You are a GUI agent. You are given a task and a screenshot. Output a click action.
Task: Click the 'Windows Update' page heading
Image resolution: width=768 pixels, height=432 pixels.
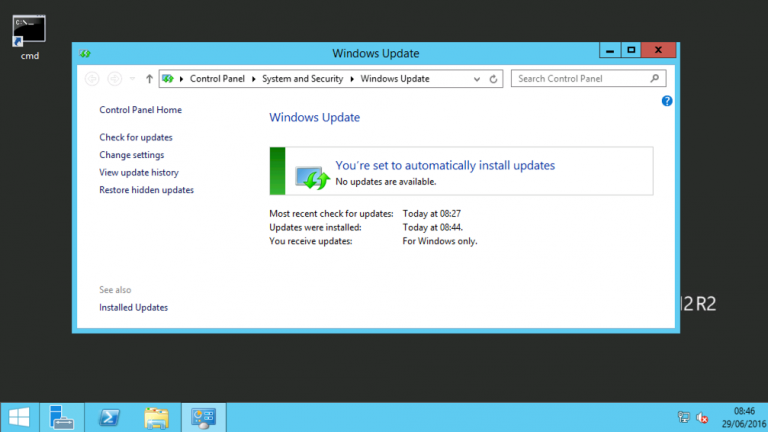coord(314,118)
